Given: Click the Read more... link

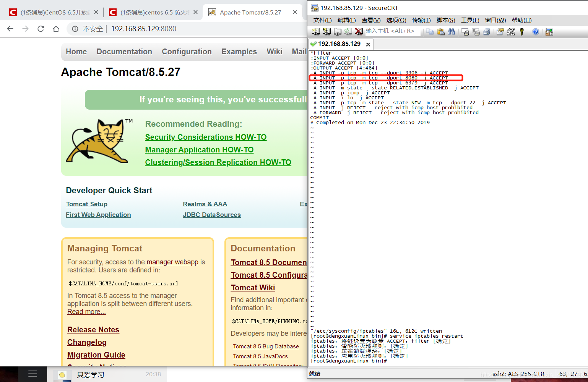Looking at the screenshot, I should coord(86,312).
